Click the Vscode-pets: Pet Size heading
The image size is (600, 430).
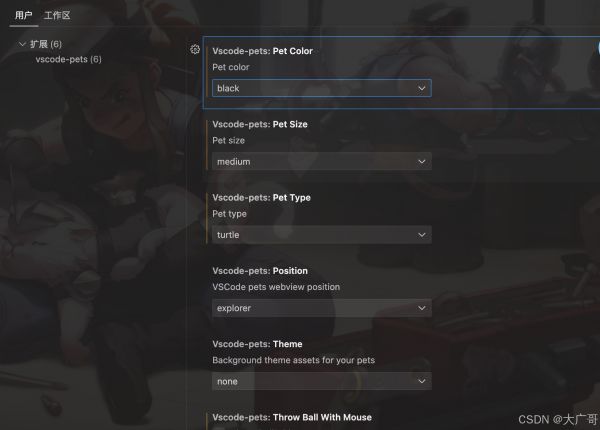click(260, 124)
